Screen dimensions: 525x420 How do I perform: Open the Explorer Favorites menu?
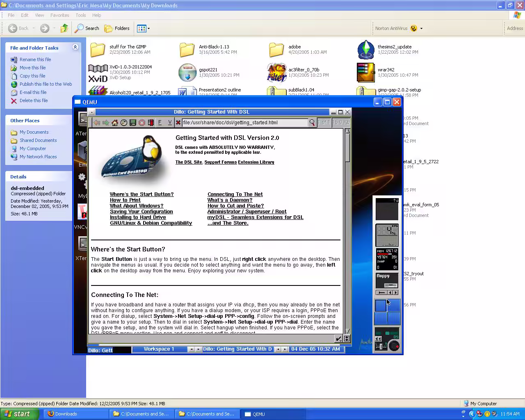(60, 15)
